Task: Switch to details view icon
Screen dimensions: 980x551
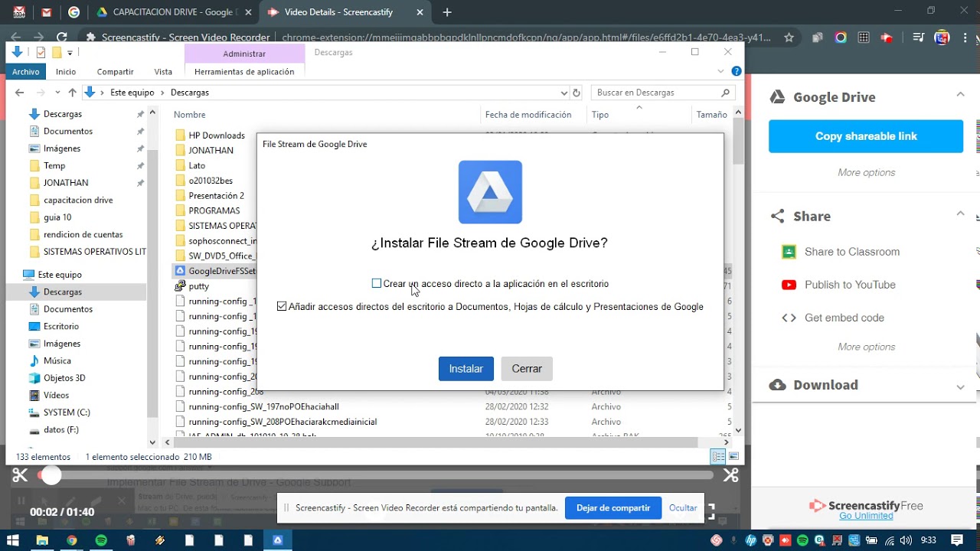Action: pyautogui.click(x=718, y=457)
